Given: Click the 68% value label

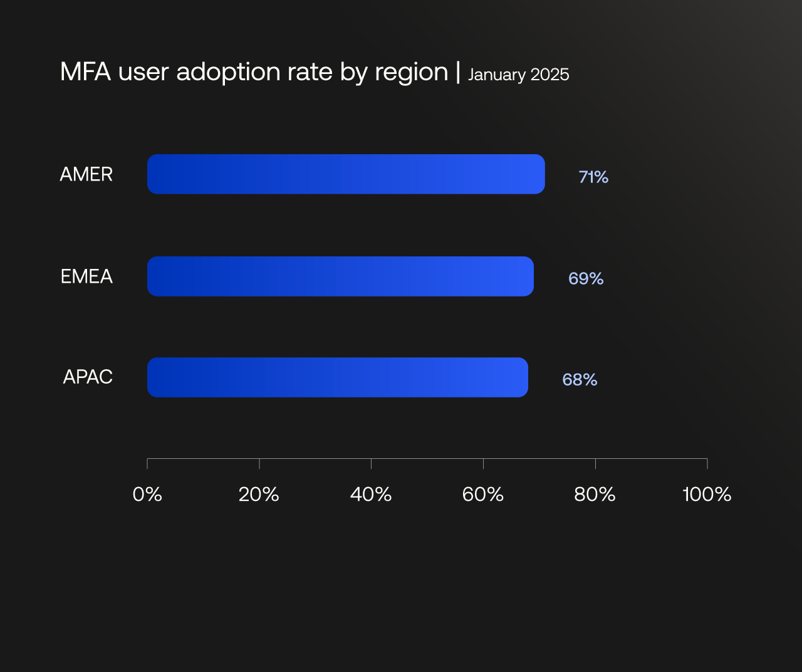Looking at the screenshot, I should (x=580, y=380).
